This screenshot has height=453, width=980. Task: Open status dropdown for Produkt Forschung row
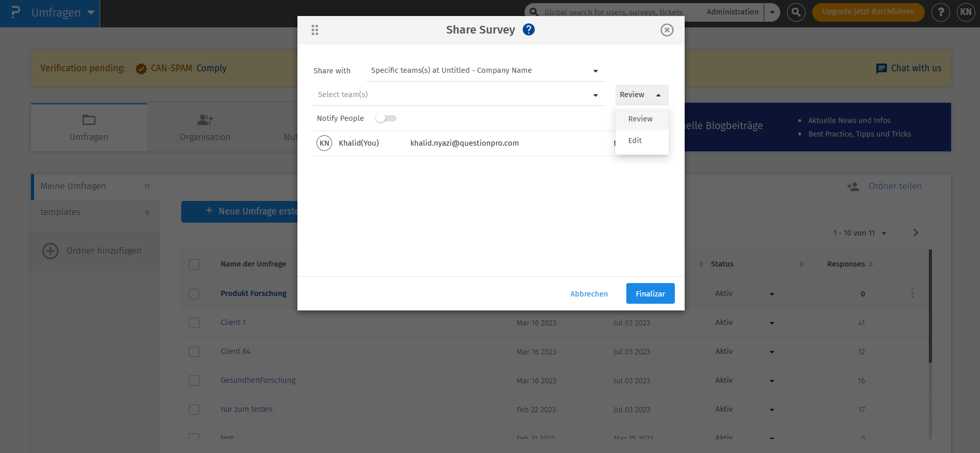(772, 294)
